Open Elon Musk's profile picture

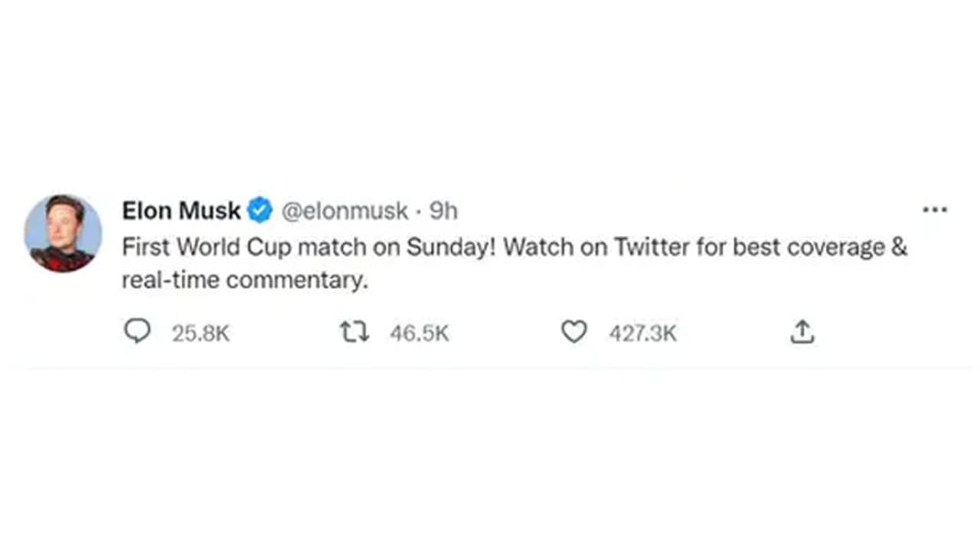[63, 233]
